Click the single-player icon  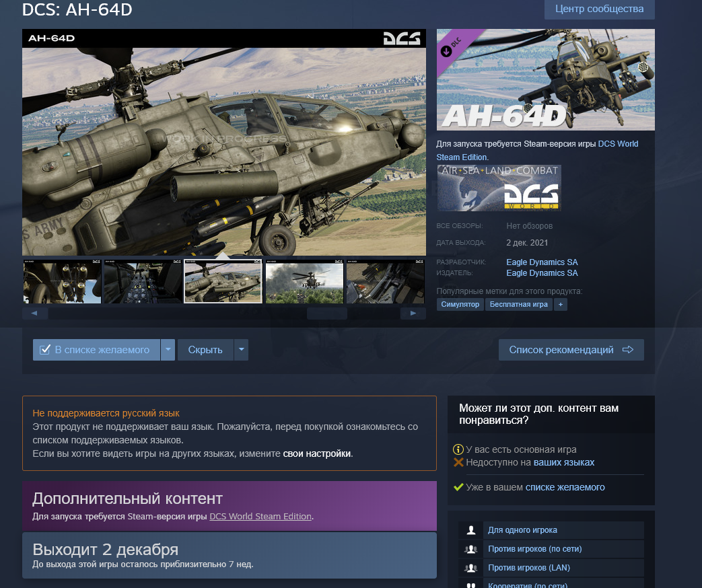[471, 530]
